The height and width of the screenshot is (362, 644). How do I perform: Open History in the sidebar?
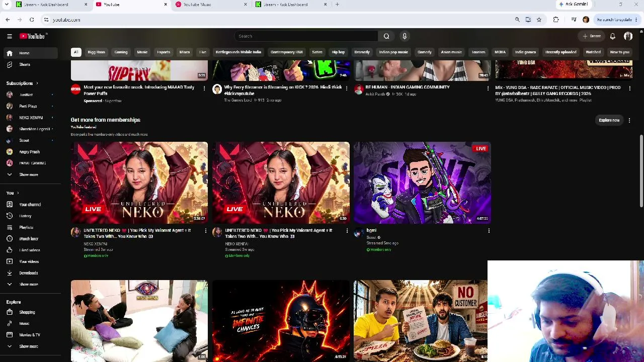click(25, 216)
